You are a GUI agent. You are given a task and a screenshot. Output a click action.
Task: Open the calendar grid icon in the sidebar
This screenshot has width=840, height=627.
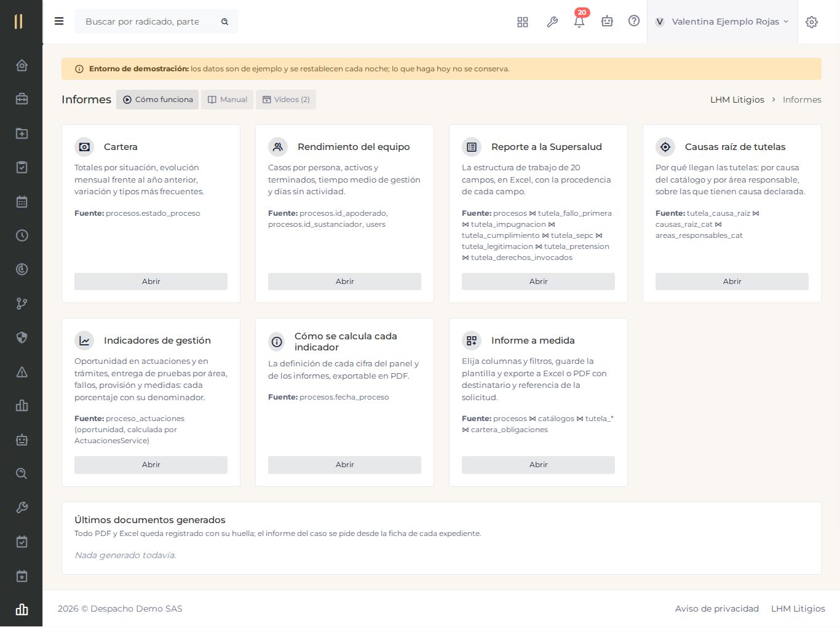pos(22,202)
